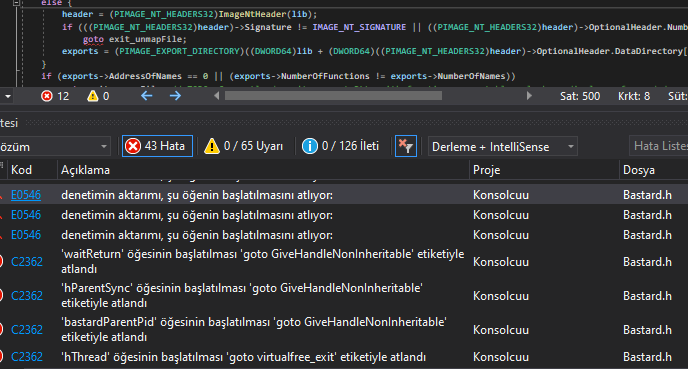Open the C2362 link for 'bastardParentPid' error

pos(27,330)
